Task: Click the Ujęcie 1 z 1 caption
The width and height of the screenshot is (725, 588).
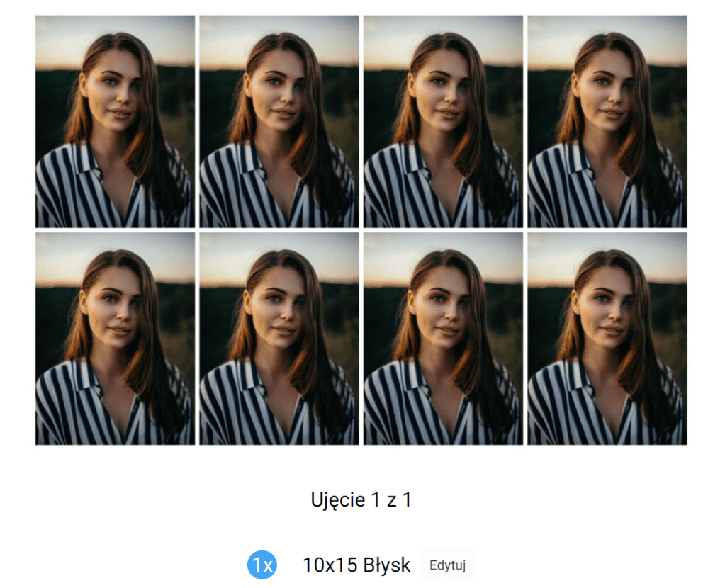Action: coord(361,500)
